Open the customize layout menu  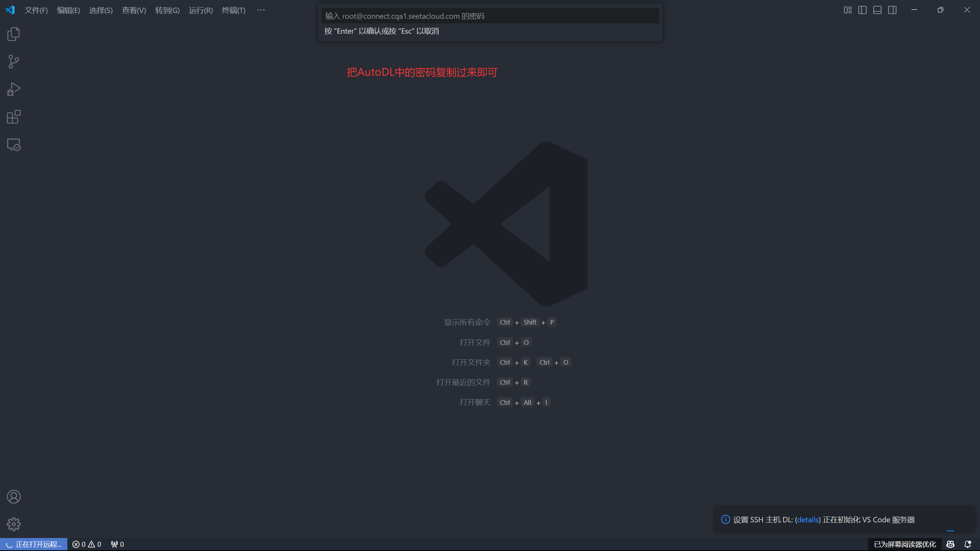click(848, 10)
